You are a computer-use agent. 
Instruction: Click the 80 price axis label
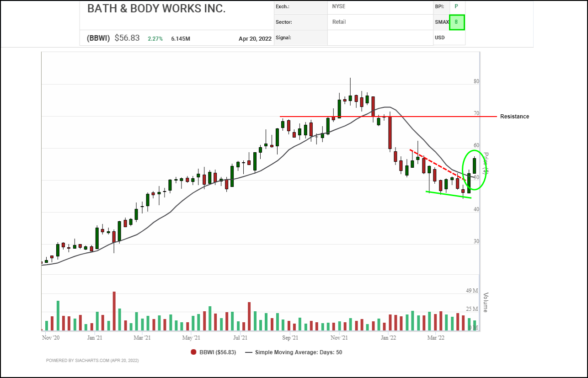coord(476,82)
